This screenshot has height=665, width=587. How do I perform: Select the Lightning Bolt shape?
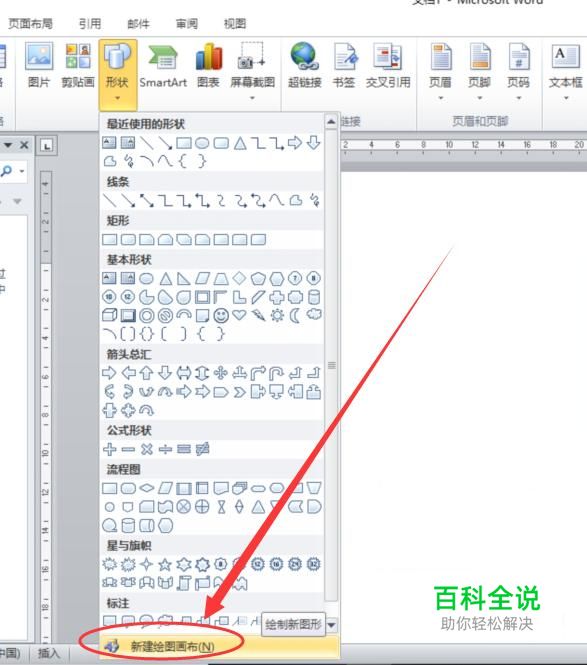pos(258,315)
